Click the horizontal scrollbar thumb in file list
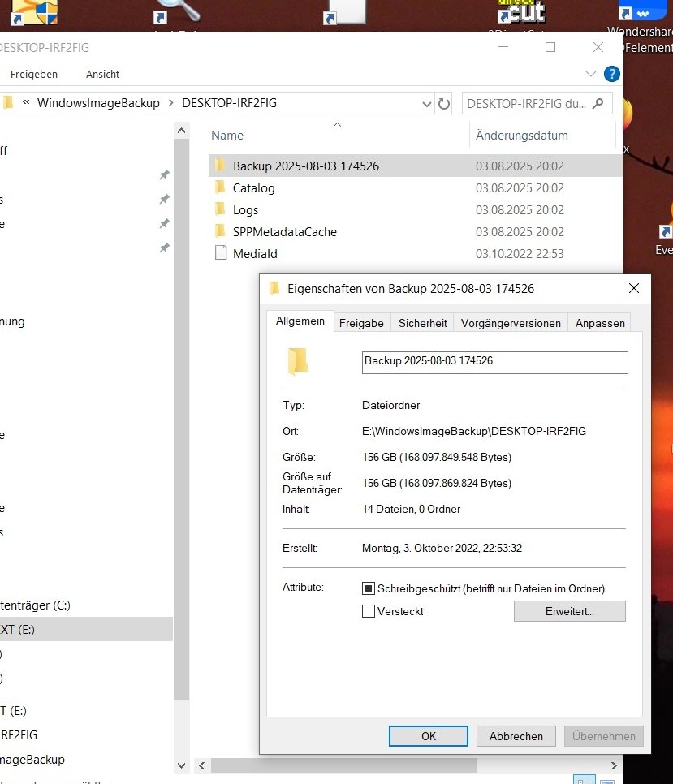The height and width of the screenshot is (784, 673). click(344, 765)
